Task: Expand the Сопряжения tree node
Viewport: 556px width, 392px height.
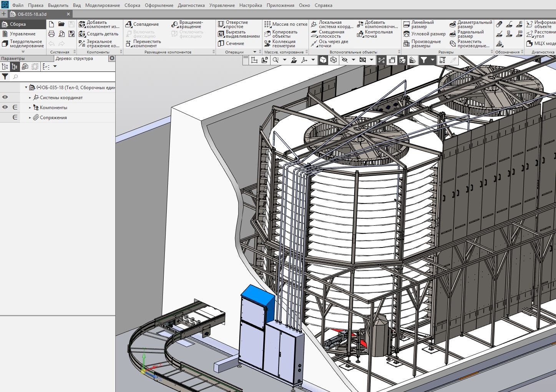Action: coord(30,118)
